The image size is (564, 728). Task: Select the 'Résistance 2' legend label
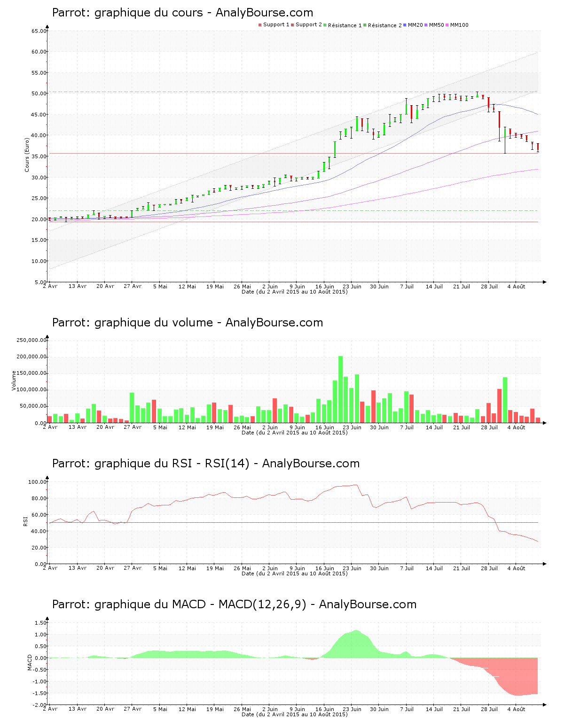click(385, 25)
